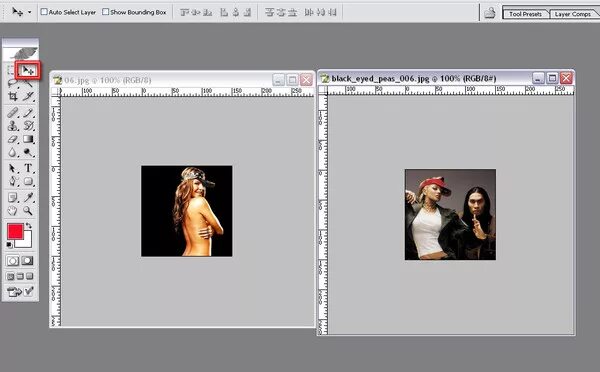Click Distribute Right Edges button
The width and height of the screenshot is (600, 372).
point(332,12)
